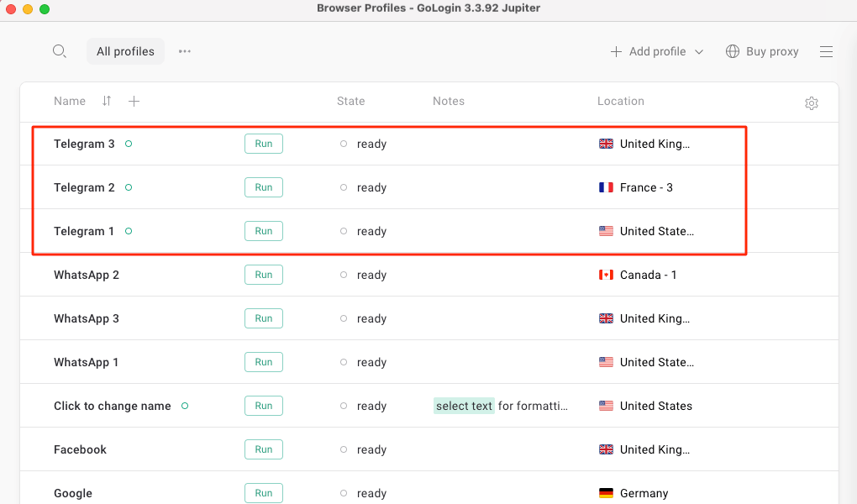Open the hamburger main menu
Screen dimensions: 857x504
pyautogui.click(x=826, y=51)
